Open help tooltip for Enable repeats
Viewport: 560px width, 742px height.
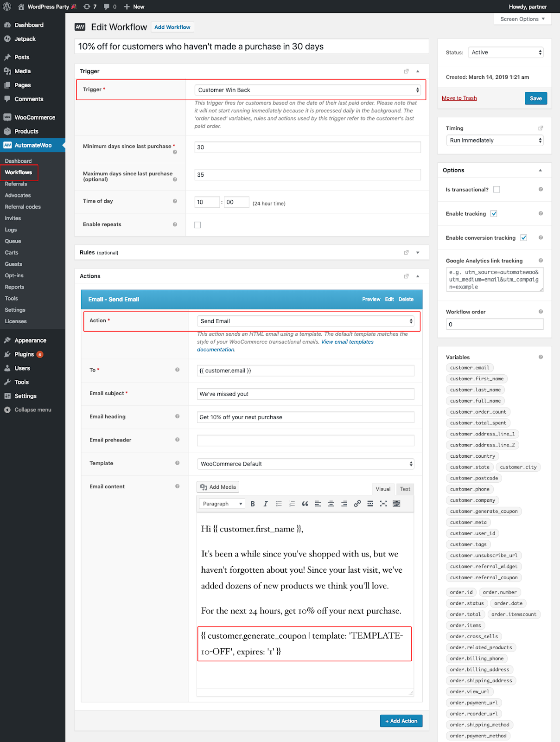pos(175,224)
